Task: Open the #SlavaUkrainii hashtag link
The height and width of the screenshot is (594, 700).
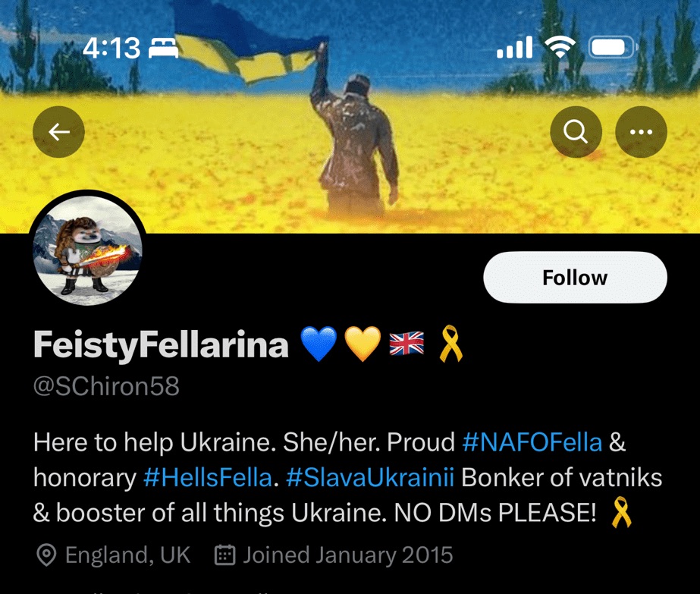Action: pyautogui.click(x=369, y=477)
